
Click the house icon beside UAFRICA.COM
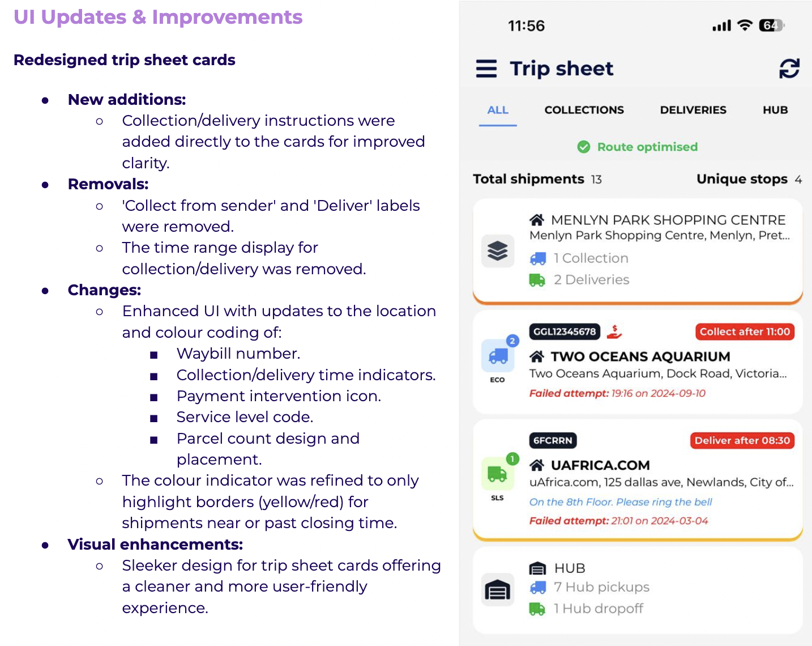[537, 465]
